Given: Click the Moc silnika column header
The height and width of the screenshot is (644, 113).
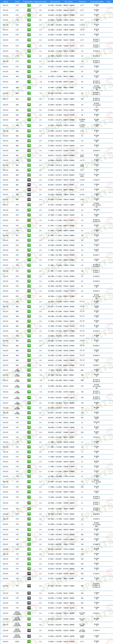Looking at the screenshot, I should pyautogui.click(x=68, y=1).
